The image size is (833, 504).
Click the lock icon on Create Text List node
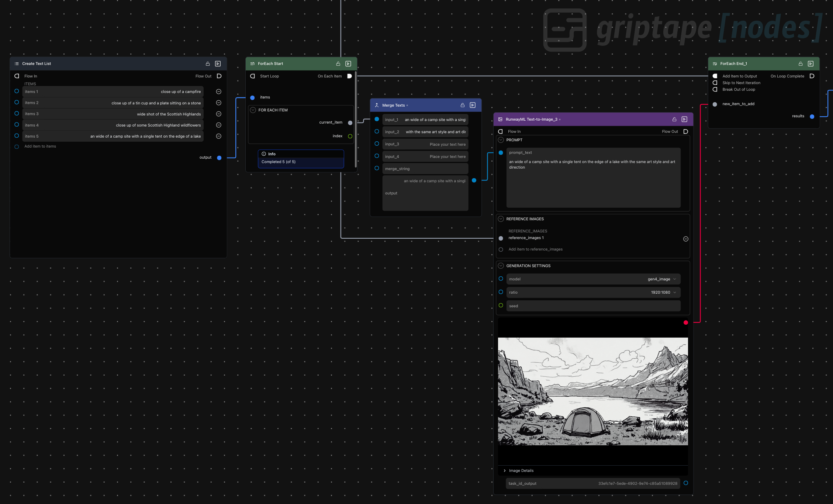click(x=208, y=64)
